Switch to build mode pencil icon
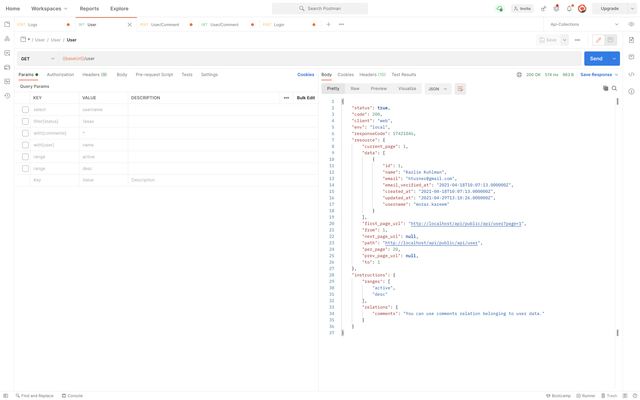Screen dimensions: 640x400 [598, 40]
